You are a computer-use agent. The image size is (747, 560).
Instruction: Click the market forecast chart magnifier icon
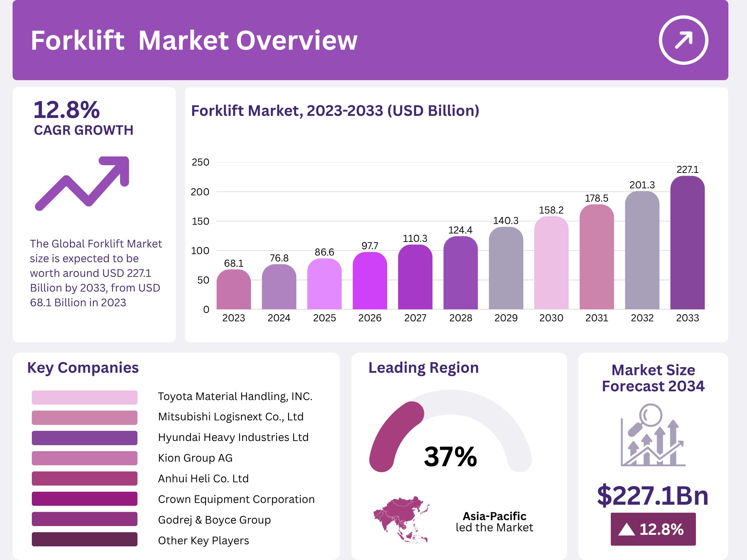coord(653,435)
